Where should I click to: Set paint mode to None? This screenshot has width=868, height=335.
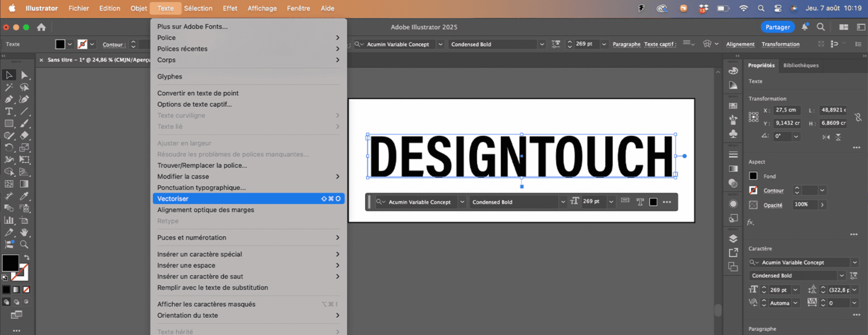[26, 289]
